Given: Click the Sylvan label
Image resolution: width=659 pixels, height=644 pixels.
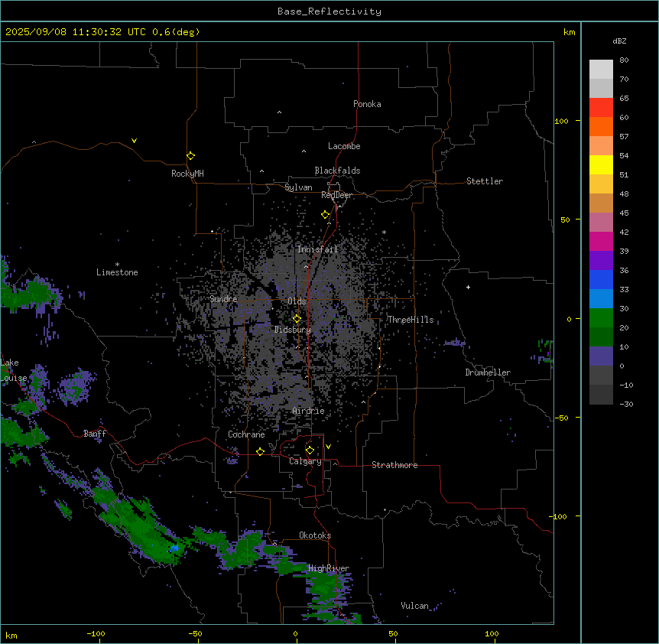Looking at the screenshot, I should [298, 187].
